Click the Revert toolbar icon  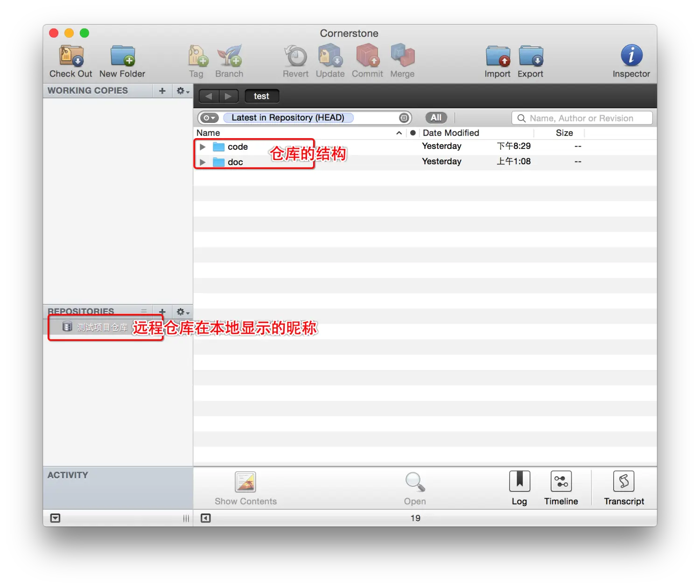(x=296, y=56)
